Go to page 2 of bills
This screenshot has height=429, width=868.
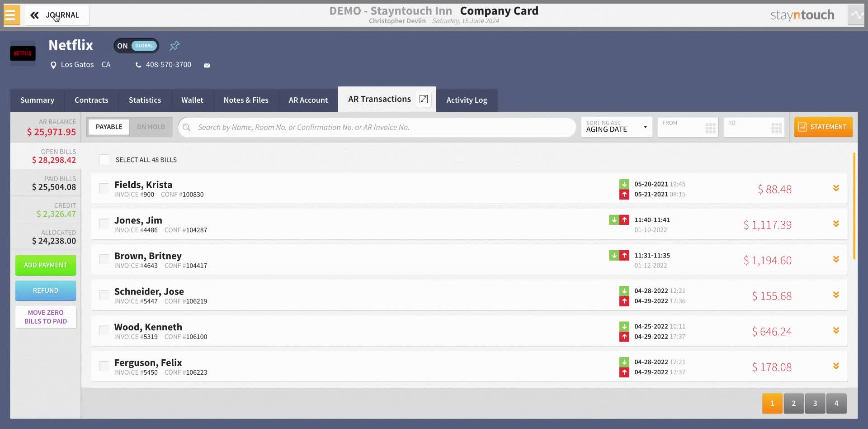coord(793,403)
